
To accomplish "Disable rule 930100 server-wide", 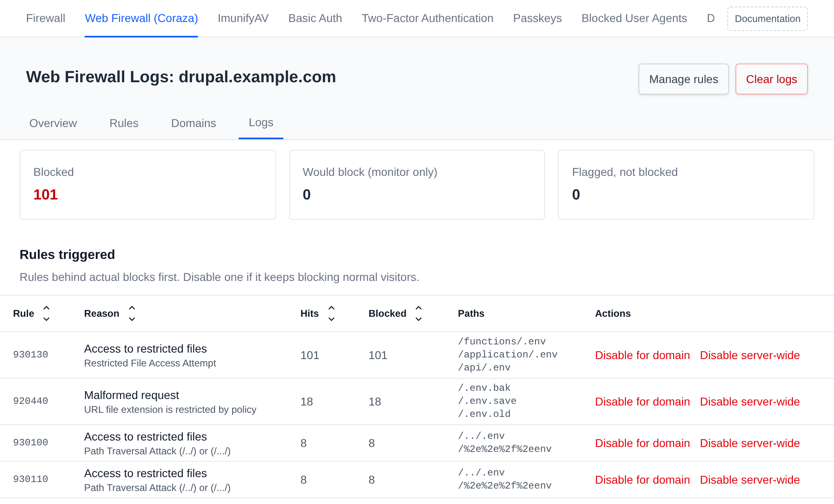I will [750, 443].
